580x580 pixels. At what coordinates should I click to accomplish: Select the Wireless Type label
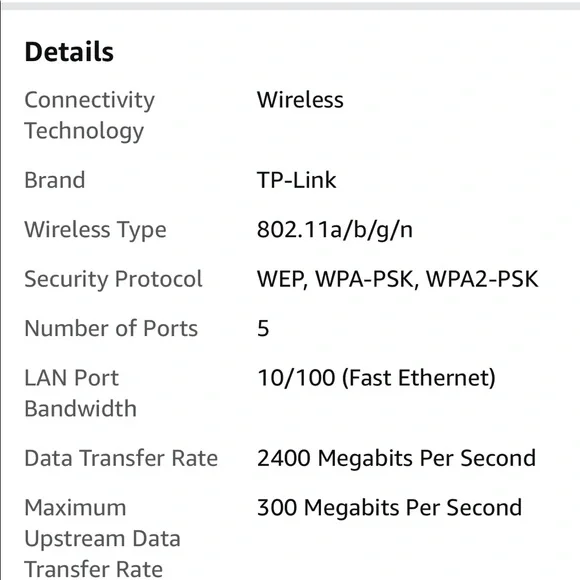[95, 230]
